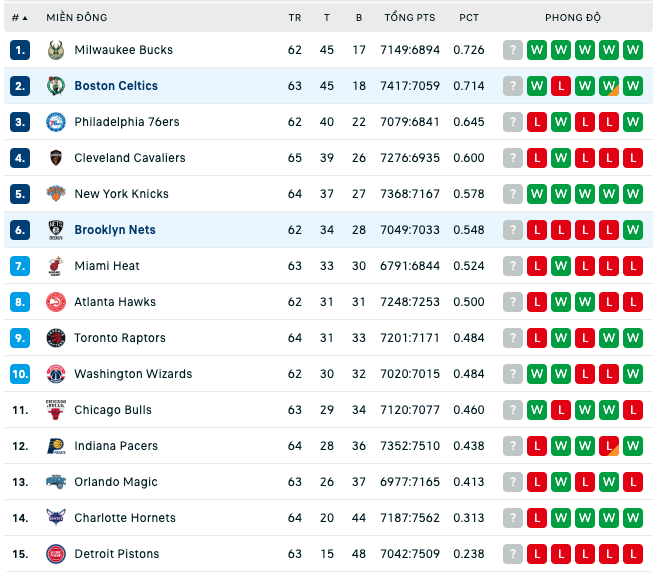Sort standings by TỔNG PTS header
The width and height of the screenshot is (657, 576).
pos(410,18)
